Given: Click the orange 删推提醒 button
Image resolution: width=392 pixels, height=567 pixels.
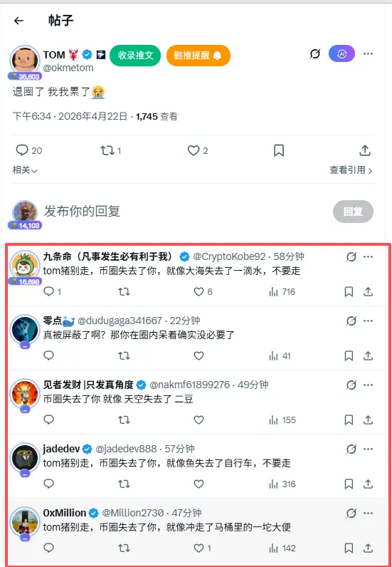Looking at the screenshot, I should (x=198, y=56).
